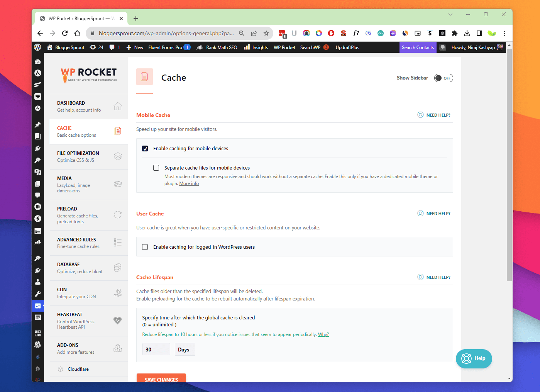Follow the preloading link

tap(163, 299)
